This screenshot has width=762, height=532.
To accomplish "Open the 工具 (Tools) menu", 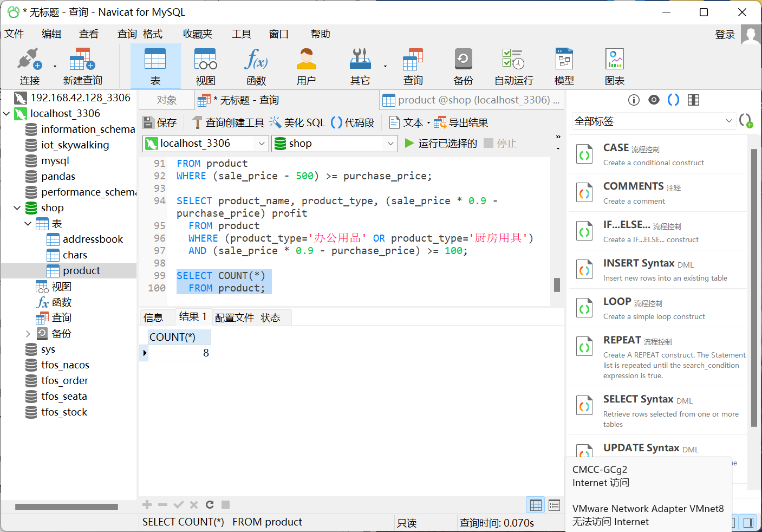I will click(242, 34).
